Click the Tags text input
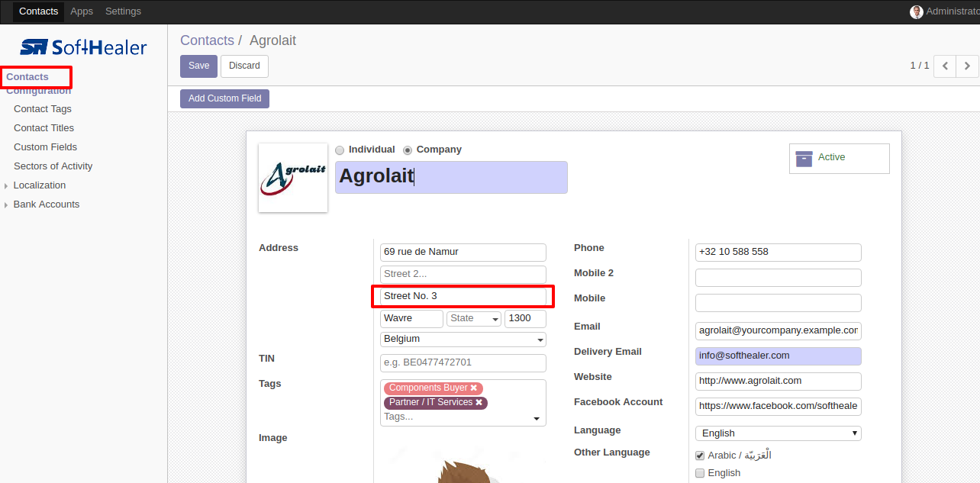The height and width of the screenshot is (483, 980). coord(456,417)
